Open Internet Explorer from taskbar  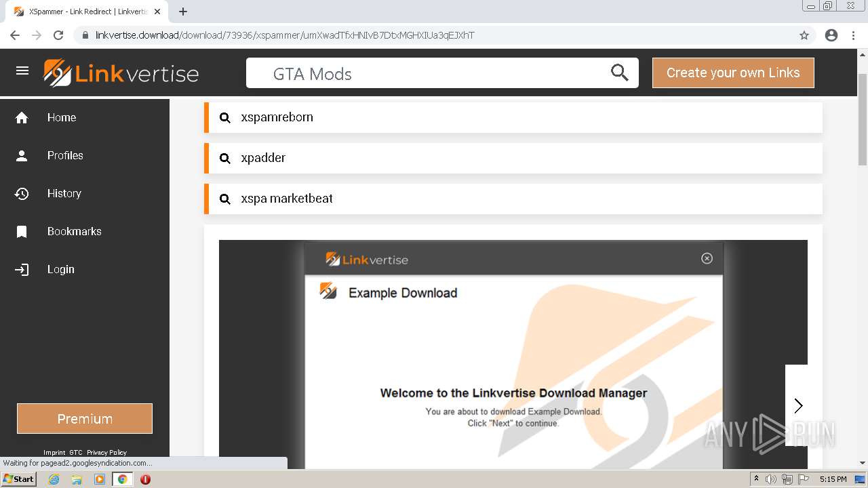pyautogui.click(x=54, y=479)
